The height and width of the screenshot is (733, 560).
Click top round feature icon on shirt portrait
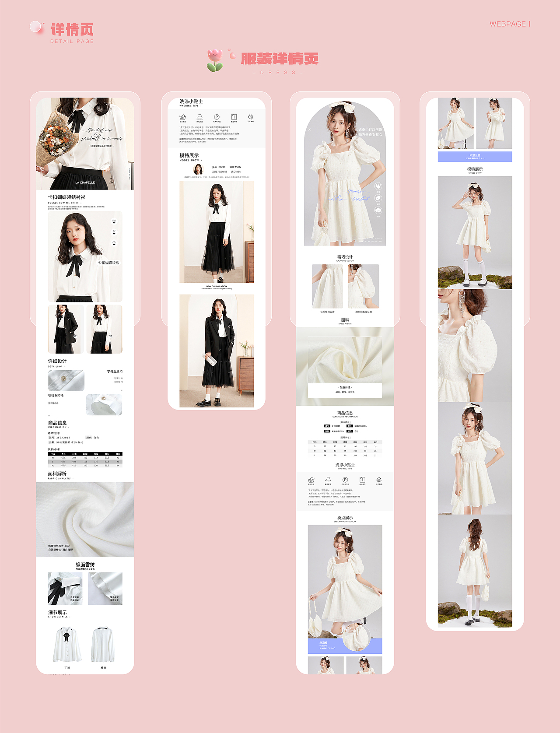pos(114,221)
